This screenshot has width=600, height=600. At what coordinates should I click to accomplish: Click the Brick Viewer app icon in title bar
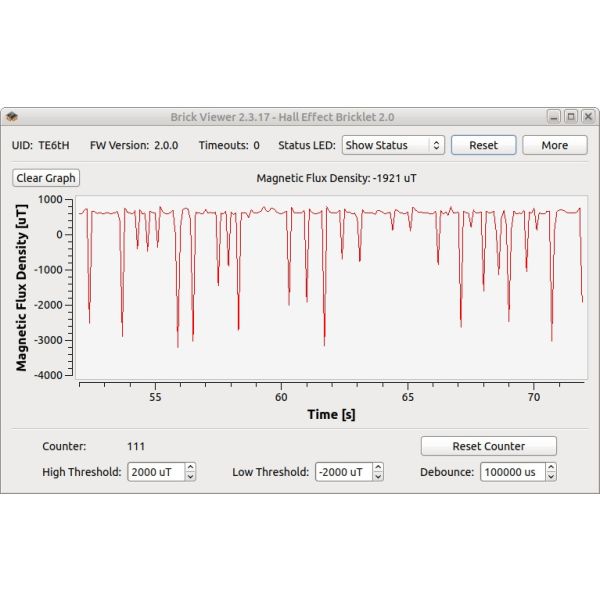tap(12, 117)
